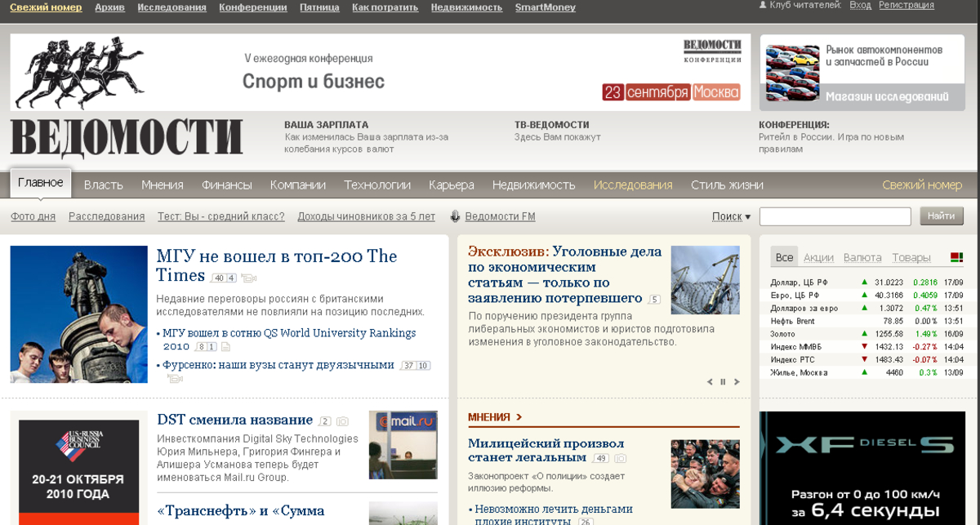Click the document icon after QS World University Rankings
This screenshot has width=980, height=525.
pos(225,347)
